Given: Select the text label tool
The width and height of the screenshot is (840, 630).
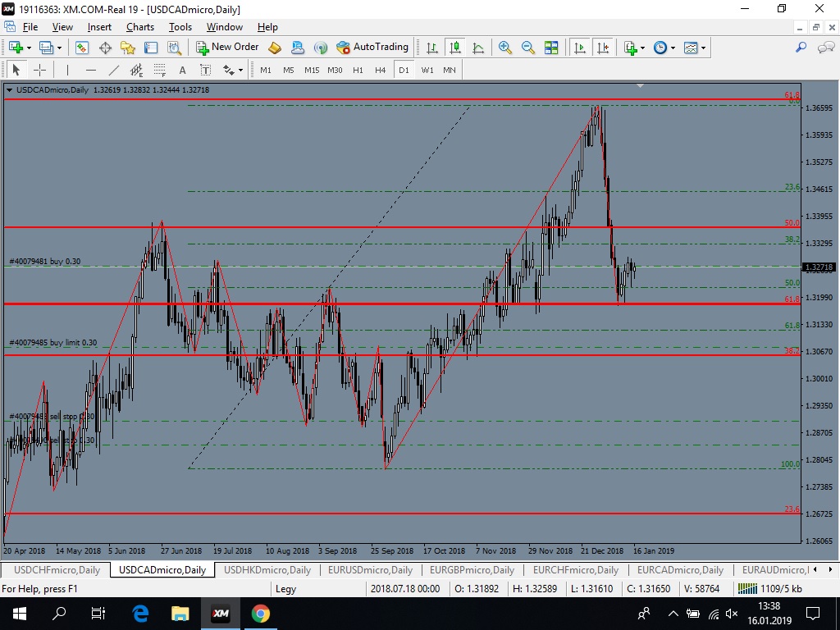Looking at the screenshot, I should 206,71.
